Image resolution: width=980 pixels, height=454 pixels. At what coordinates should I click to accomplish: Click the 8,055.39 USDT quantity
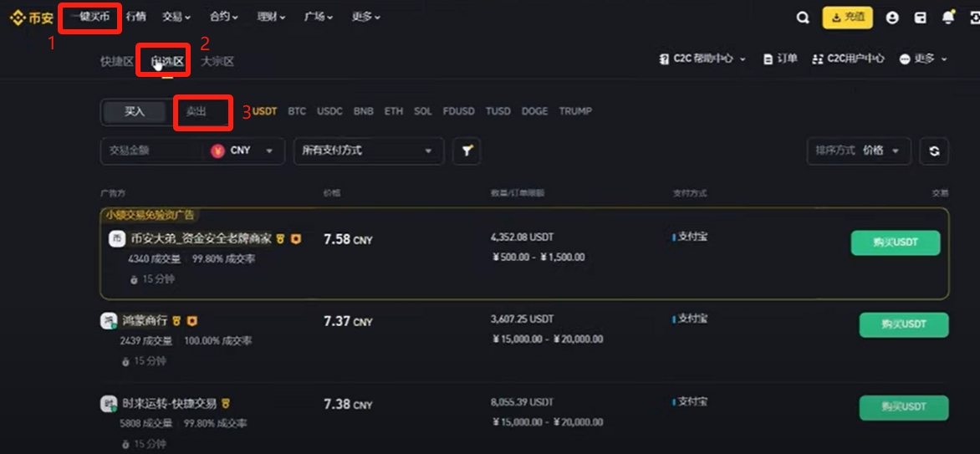[522, 402]
